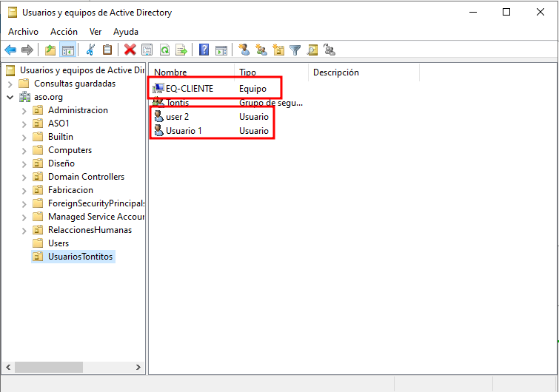Select the Fabricacion organizational unit
The height and width of the screenshot is (392, 559).
pyautogui.click(x=70, y=190)
